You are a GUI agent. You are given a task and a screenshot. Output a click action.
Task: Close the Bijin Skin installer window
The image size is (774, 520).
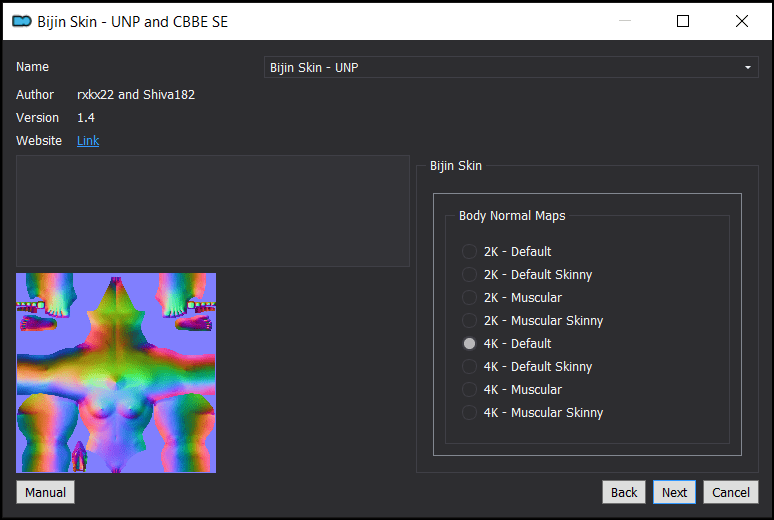click(741, 21)
